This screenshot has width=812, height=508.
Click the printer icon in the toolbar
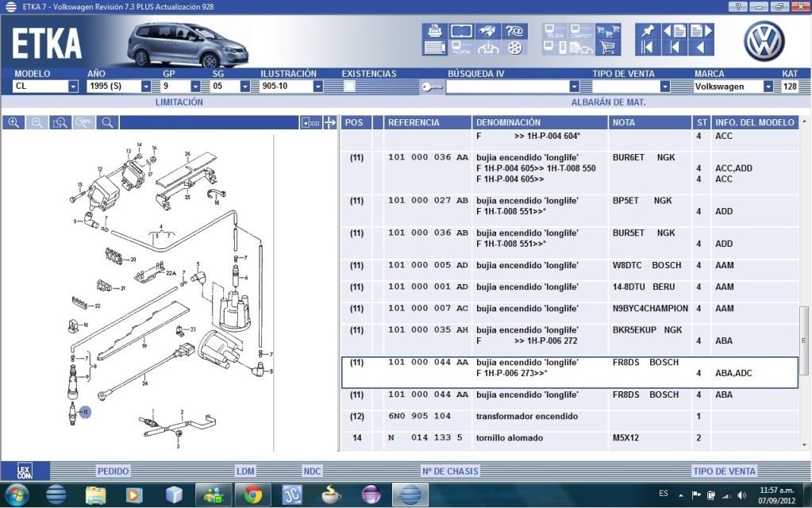pos(434,31)
